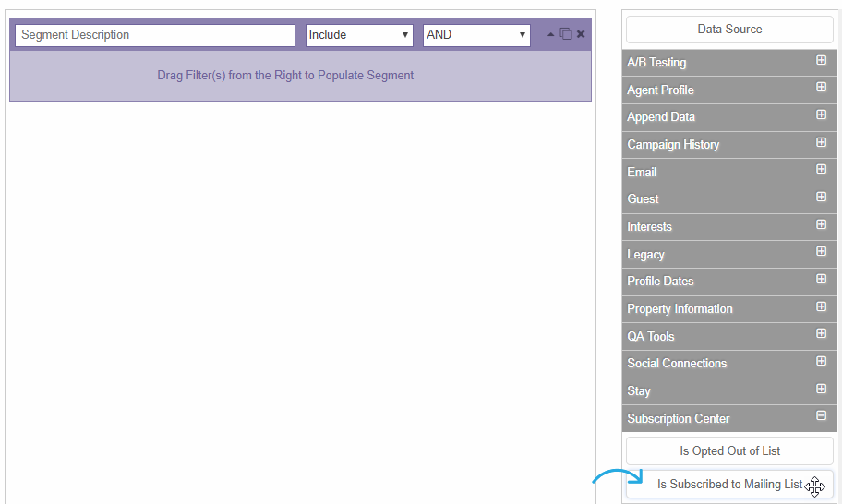Click the Is Opted Out of List filter

[729, 450]
